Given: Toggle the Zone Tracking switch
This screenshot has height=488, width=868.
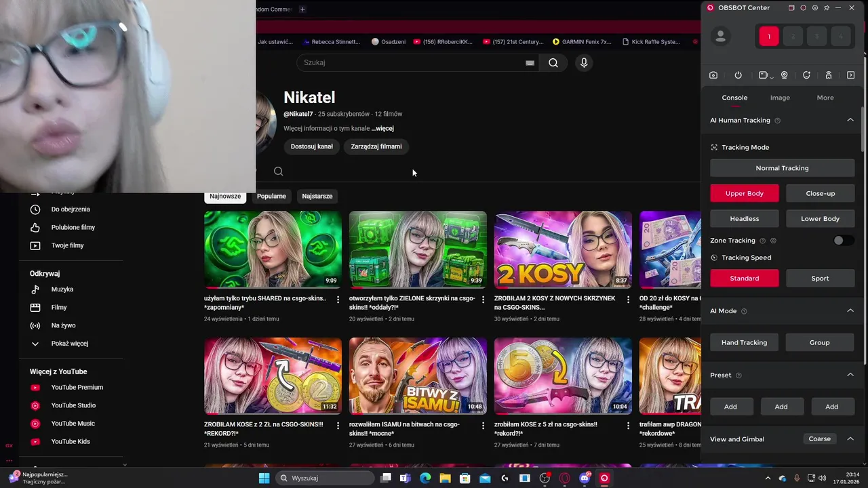Looking at the screenshot, I should pyautogui.click(x=843, y=241).
